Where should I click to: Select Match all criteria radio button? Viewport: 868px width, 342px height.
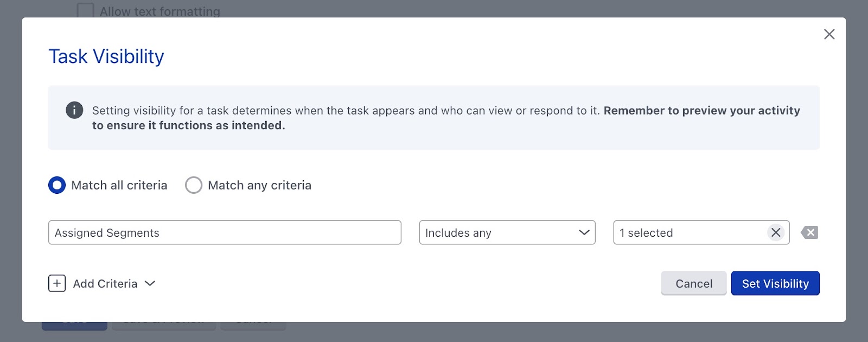tap(57, 185)
